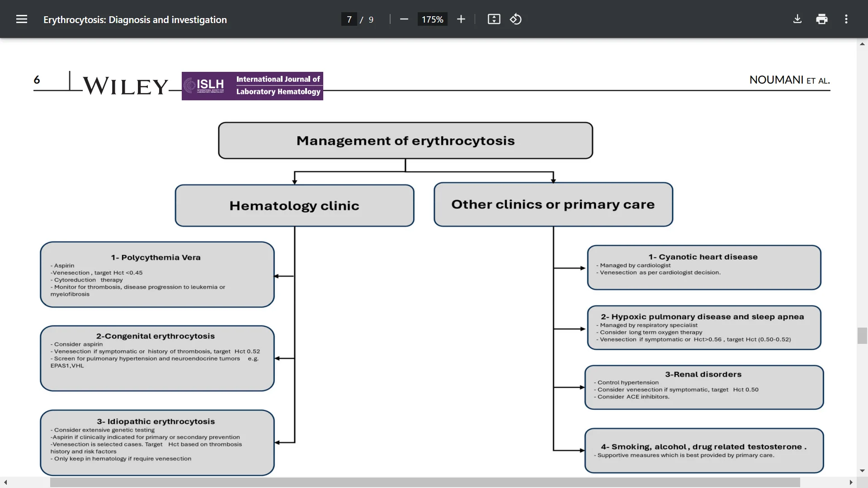Click Only keep in hematology line

click(x=121, y=459)
